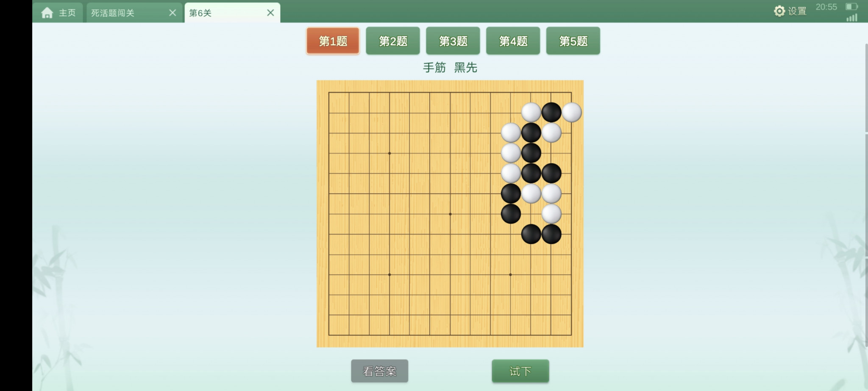Jump to problem 第4题
The image size is (868, 391).
(x=513, y=41)
